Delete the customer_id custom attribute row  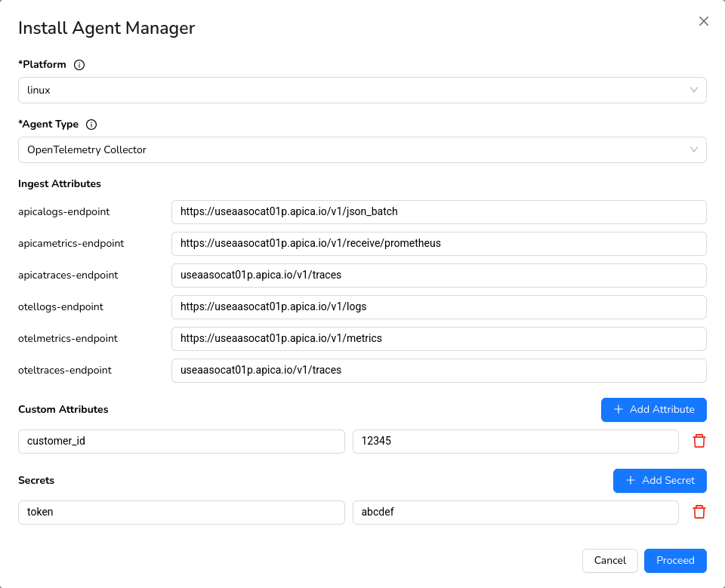(699, 441)
